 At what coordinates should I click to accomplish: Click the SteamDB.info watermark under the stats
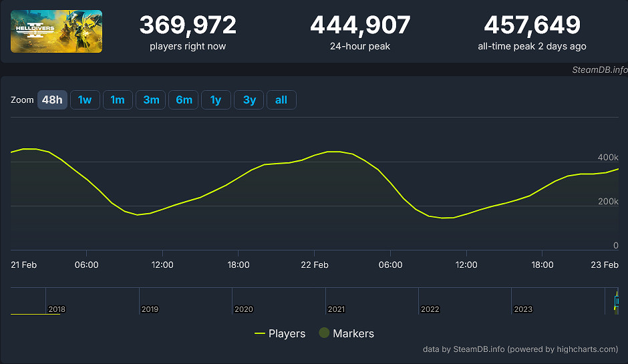point(599,69)
